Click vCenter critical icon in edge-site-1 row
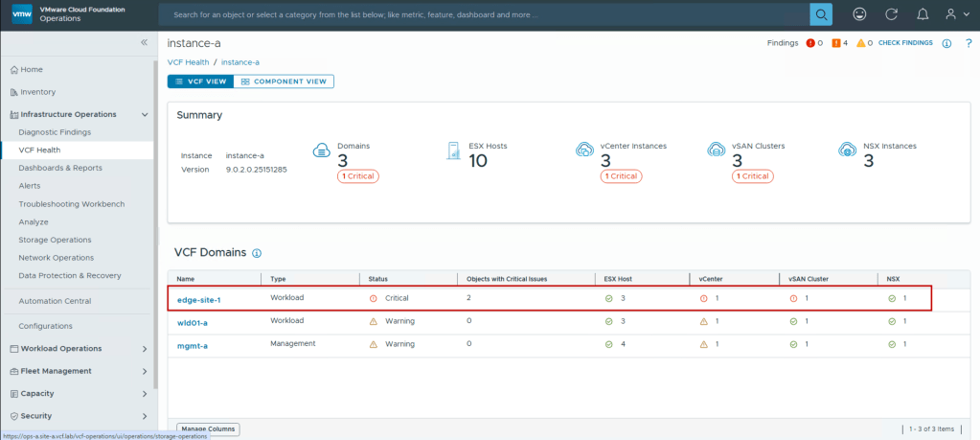 click(704, 298)
